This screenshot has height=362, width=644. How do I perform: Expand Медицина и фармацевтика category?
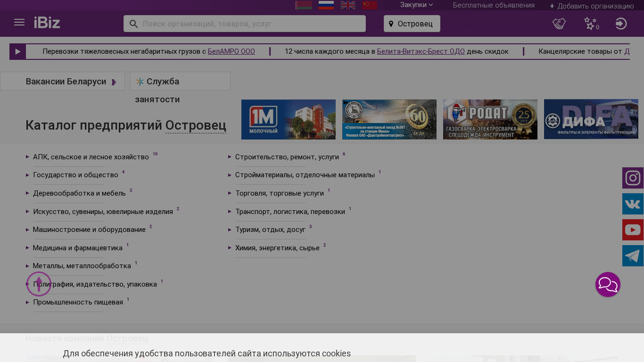[78, 248]
